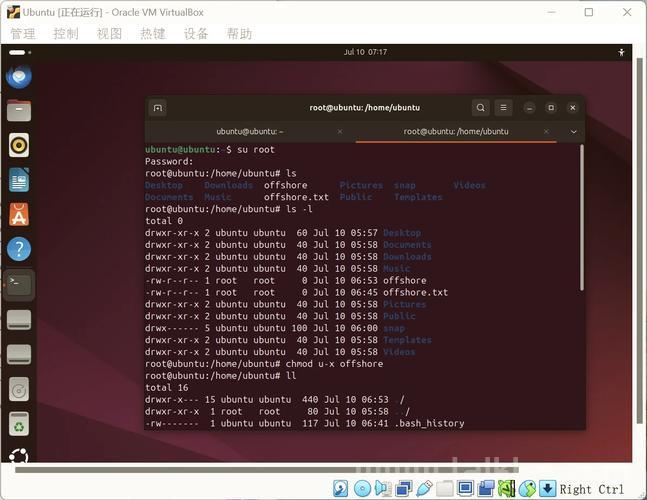Open the 控制 menu
Image resolution: width=647 pixels, height=500 pixels.
click(66, 34)
